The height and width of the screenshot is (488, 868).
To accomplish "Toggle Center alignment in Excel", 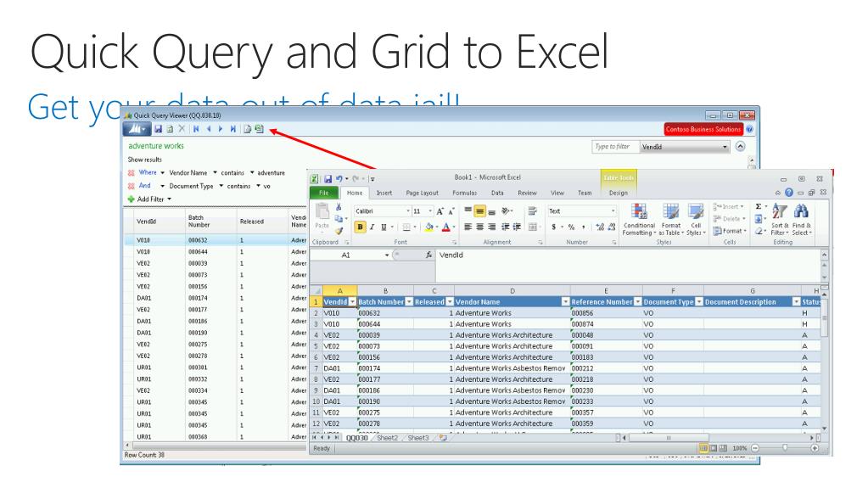I will point(480,227).
